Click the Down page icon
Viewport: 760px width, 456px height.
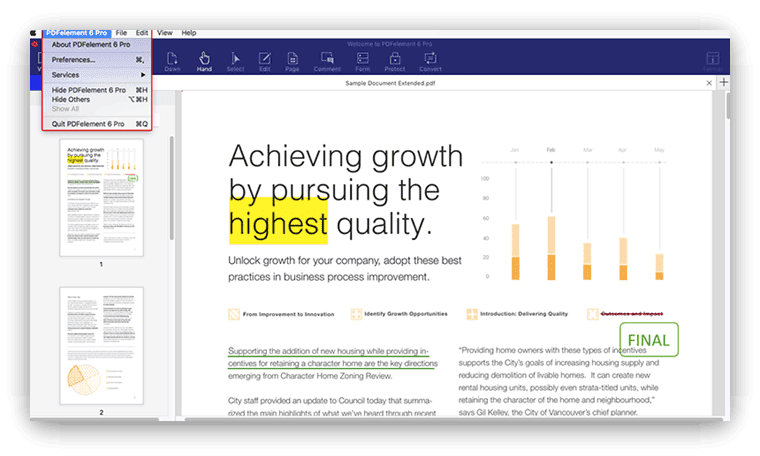point(172,61)
